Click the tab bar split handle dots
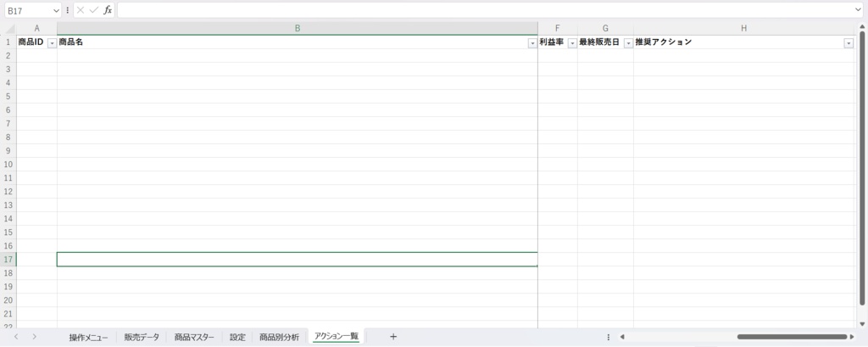This screenshot has width=868, height=347. tap(609, 337)
